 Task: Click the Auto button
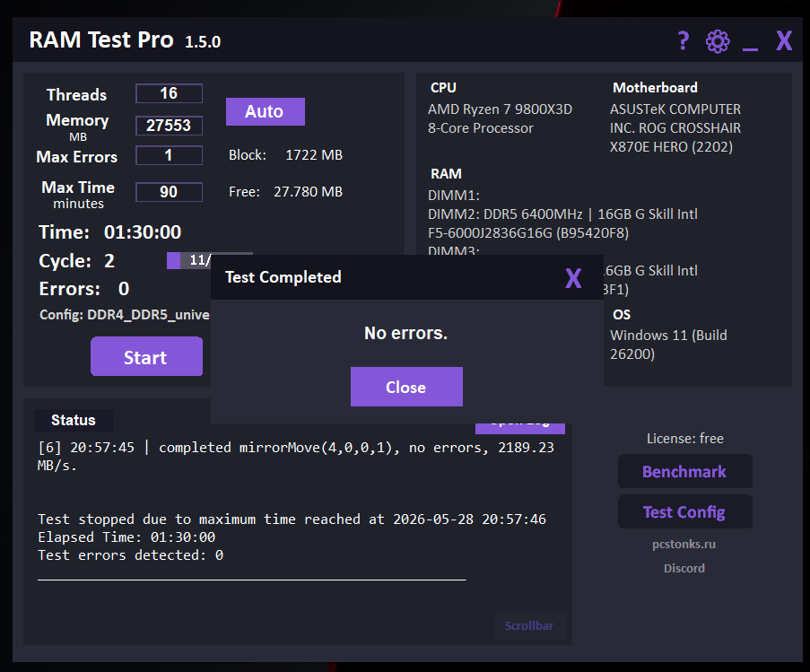pos(265,111)
